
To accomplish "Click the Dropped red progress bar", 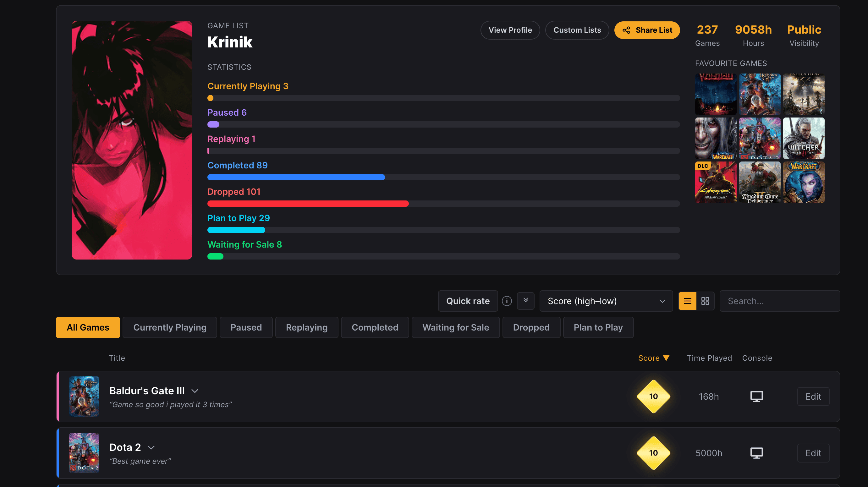I will [308, 204].
